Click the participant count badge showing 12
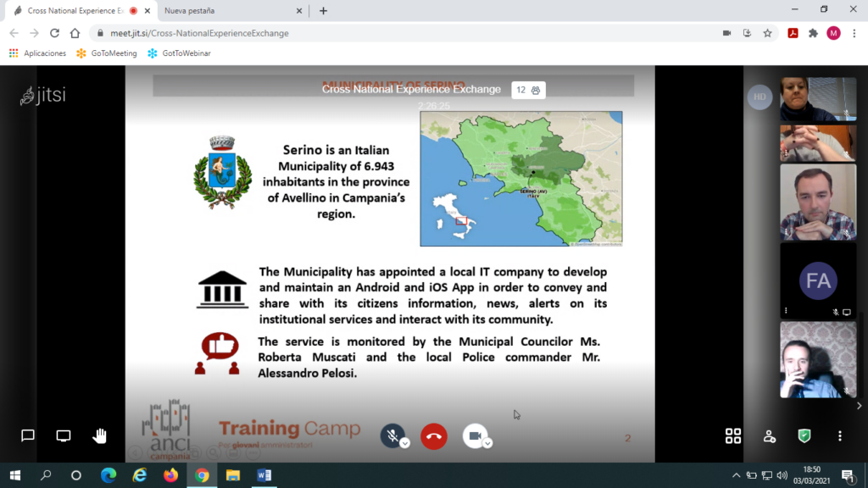Image resolution: width=868 pixels, height=488 pixels. tap(528, 90)
